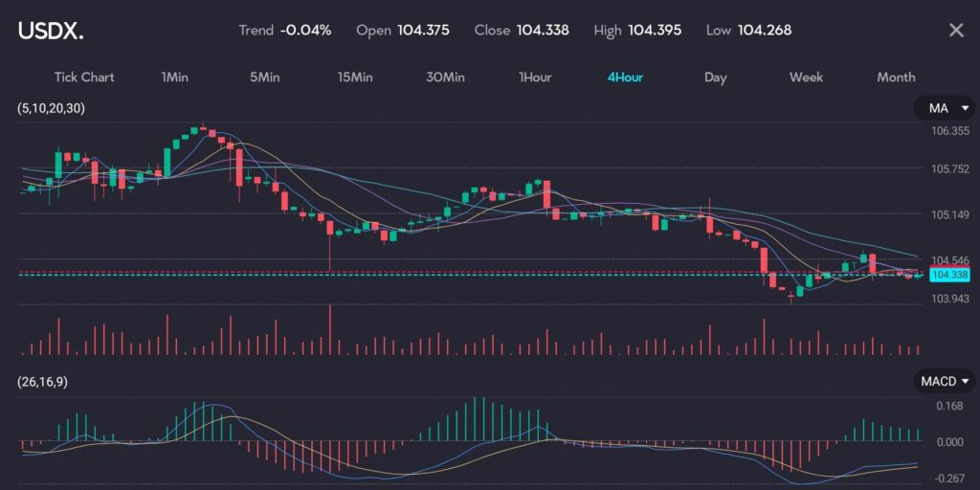Click the USDX. symbol title
This screenshot has height=490, width=980.
(x=51, y=31)
